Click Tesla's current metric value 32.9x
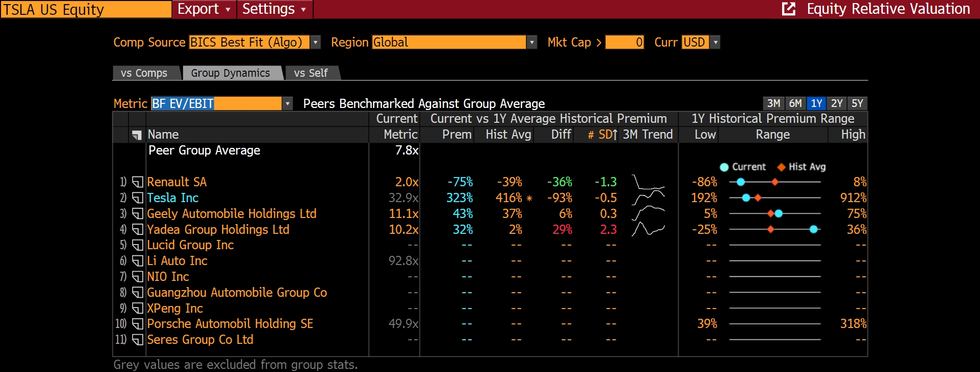This screenshot has height=372, width=980. [x=404, y=198]
